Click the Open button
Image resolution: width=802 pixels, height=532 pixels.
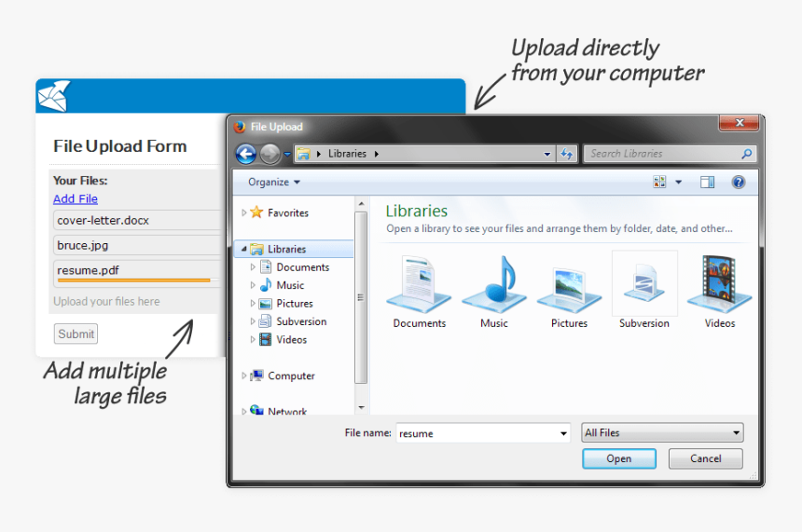click(619, 458)
